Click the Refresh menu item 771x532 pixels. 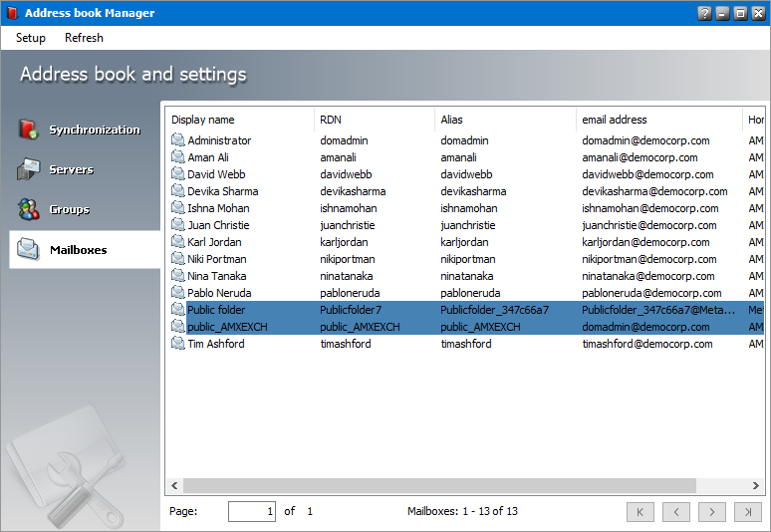point(84,38)
